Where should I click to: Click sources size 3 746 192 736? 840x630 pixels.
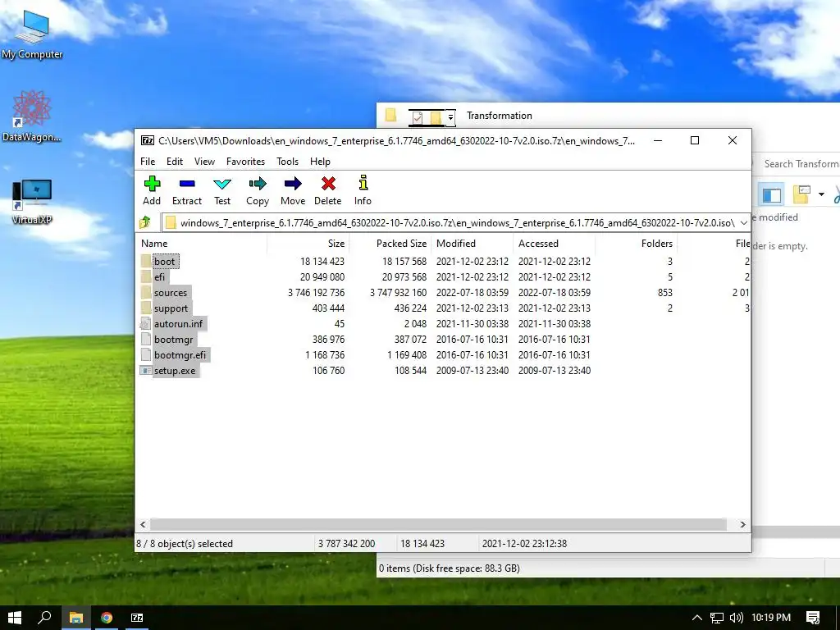(x=316, y=293)
